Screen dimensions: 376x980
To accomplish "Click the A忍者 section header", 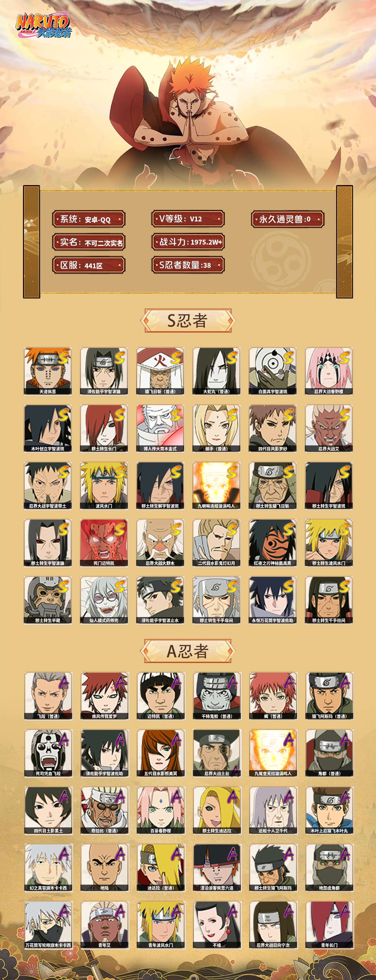I will click(x=188, y=651).
